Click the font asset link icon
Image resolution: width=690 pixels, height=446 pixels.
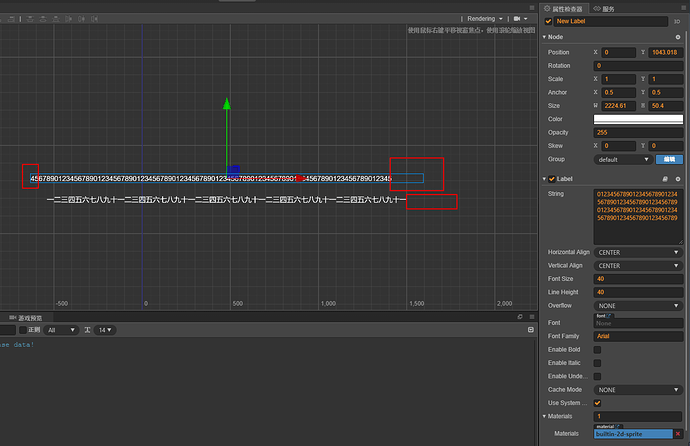(609, 316)
